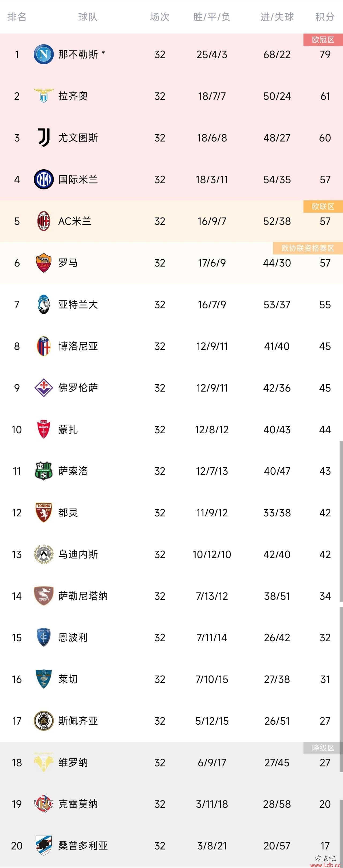Select the Atalanta club badge
343x868 pixels.
[44, 304]
